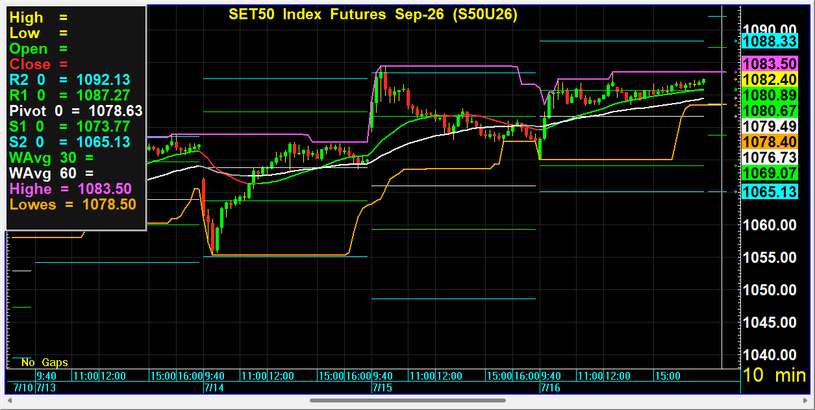Click the yellow 1082.40 price tag

pos(769,80)
